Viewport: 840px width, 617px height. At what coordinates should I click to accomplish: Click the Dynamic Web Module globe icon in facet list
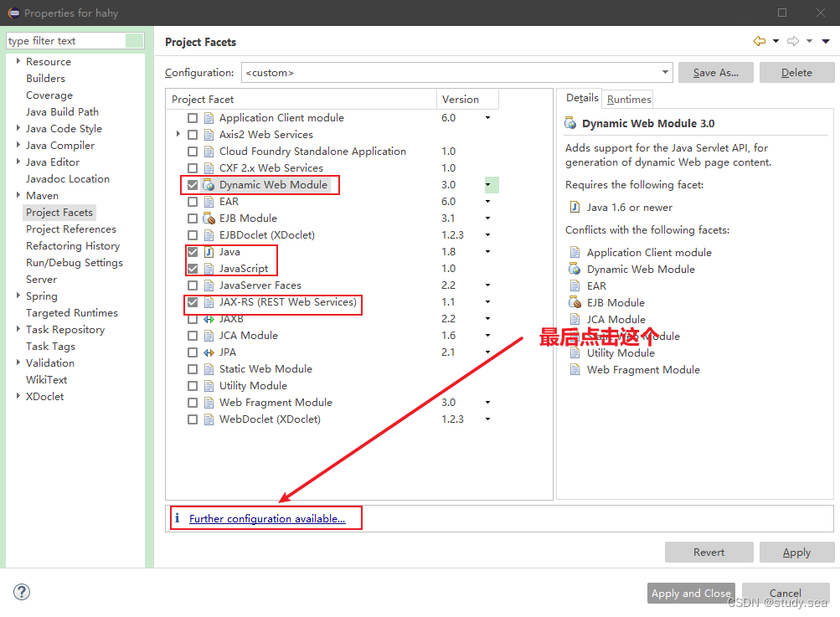(209, 185)
